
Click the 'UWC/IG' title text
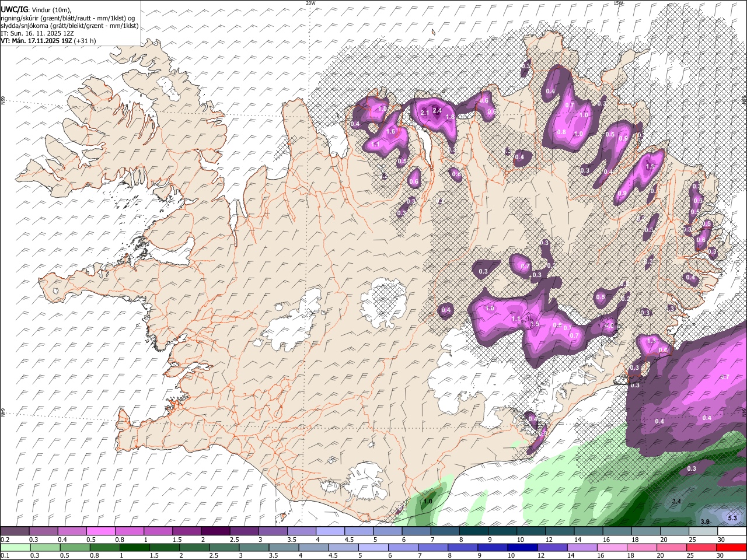(x=13, y=9)
